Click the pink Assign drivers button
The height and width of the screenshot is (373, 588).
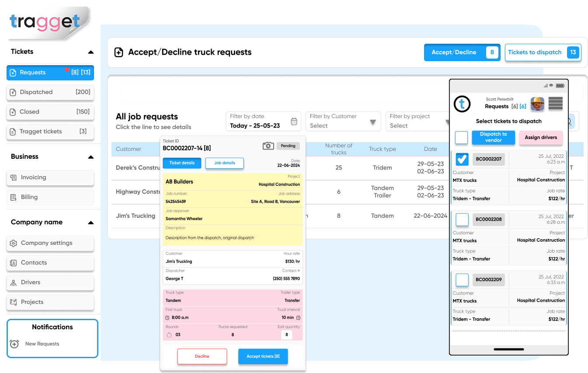click(541, 137)
